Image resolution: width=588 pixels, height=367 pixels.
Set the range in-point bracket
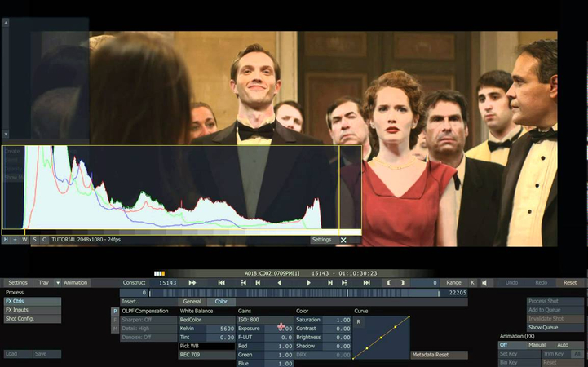click(x=389, y=283)
